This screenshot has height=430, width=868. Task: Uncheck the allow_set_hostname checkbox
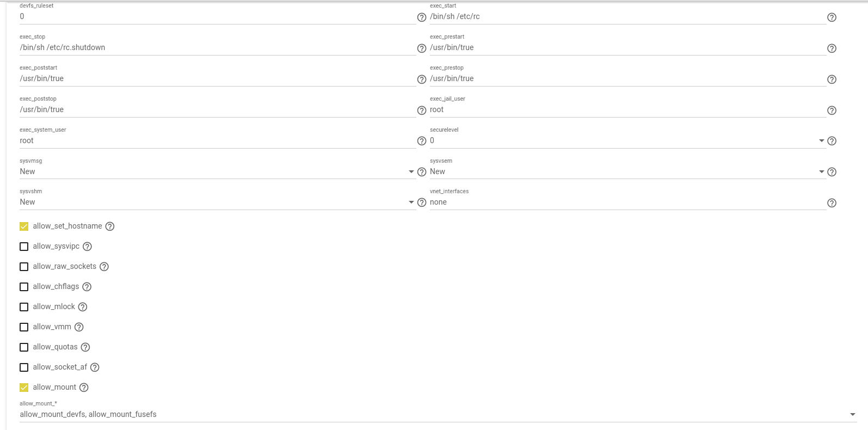point(24,226)
